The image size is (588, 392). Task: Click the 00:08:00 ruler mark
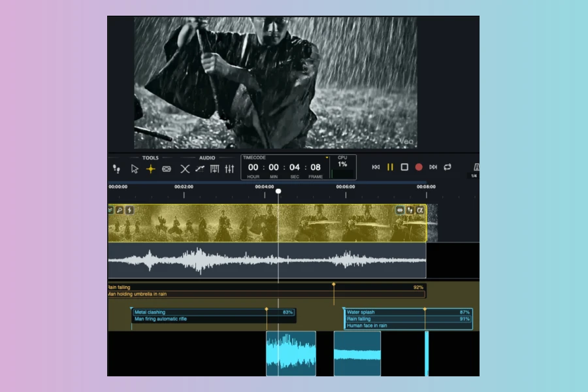point(426,187)
